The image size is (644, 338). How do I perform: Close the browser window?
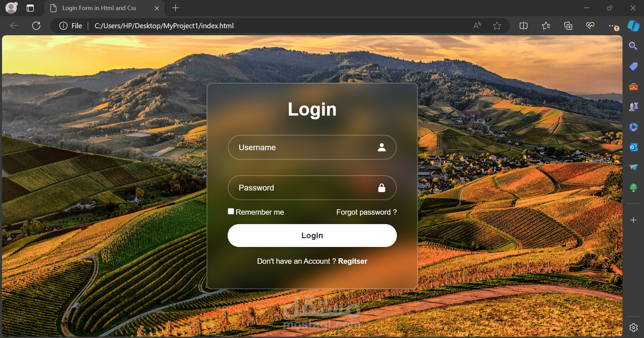coord(633,8)
